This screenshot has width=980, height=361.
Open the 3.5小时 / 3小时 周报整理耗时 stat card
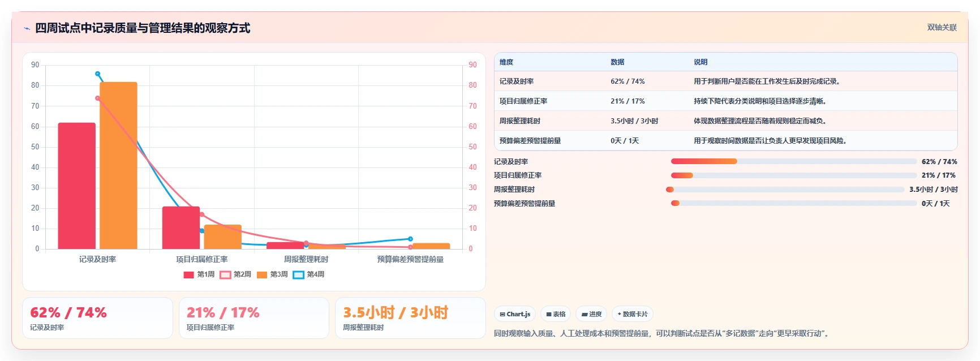coord(410,318)
